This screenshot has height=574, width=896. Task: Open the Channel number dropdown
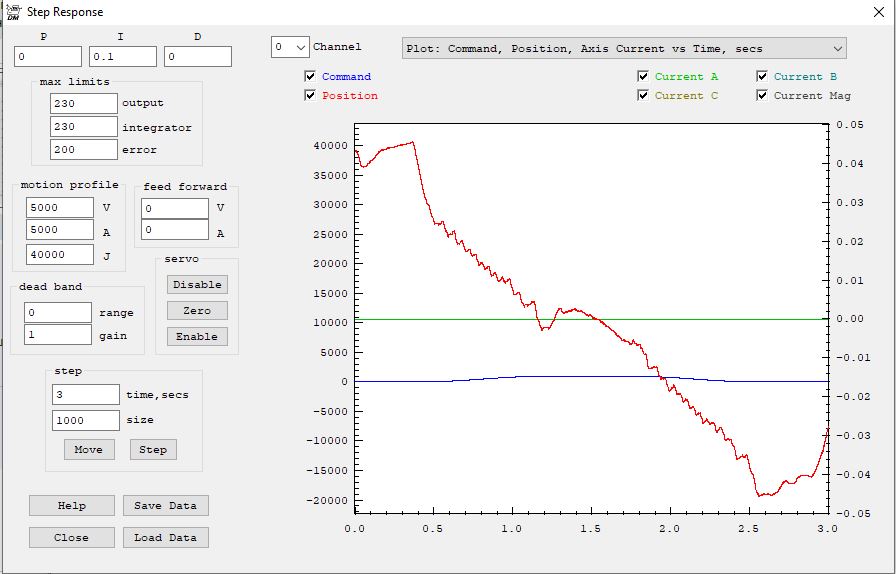(290, 47)
